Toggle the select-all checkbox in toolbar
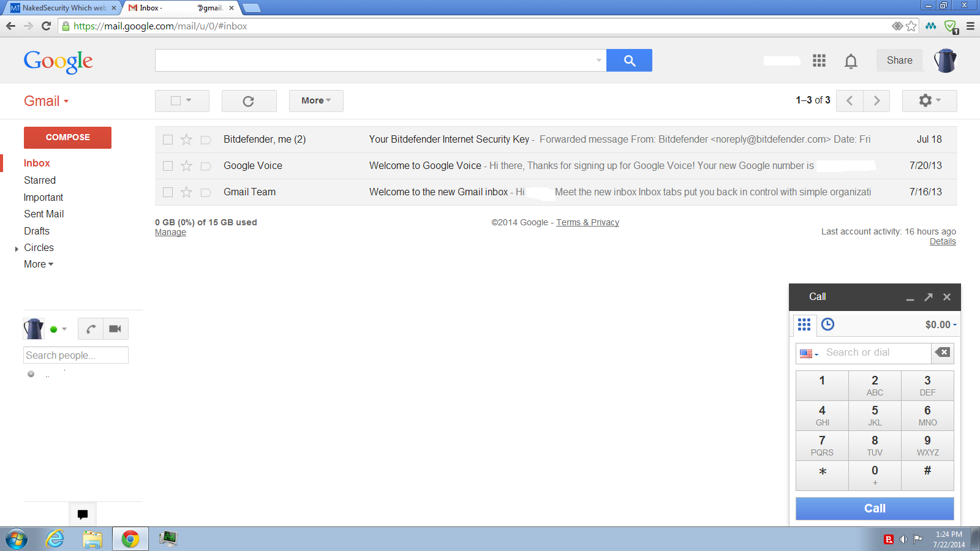 176,101
